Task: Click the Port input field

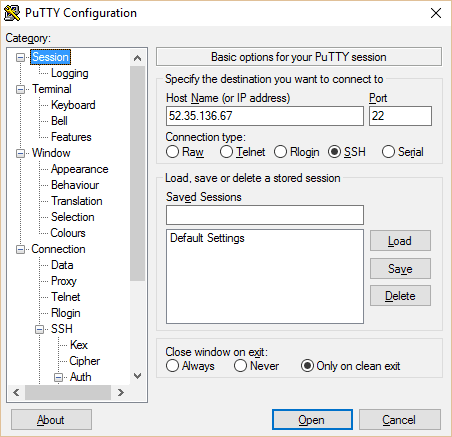Action: [400, 116]
